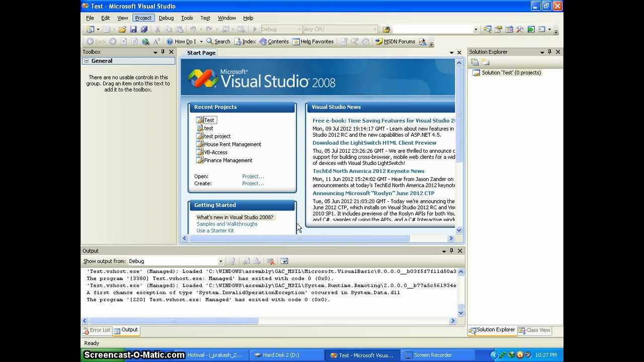Open MSDN Forums
This screenshot has width=644, height=362.
point(395,42)
